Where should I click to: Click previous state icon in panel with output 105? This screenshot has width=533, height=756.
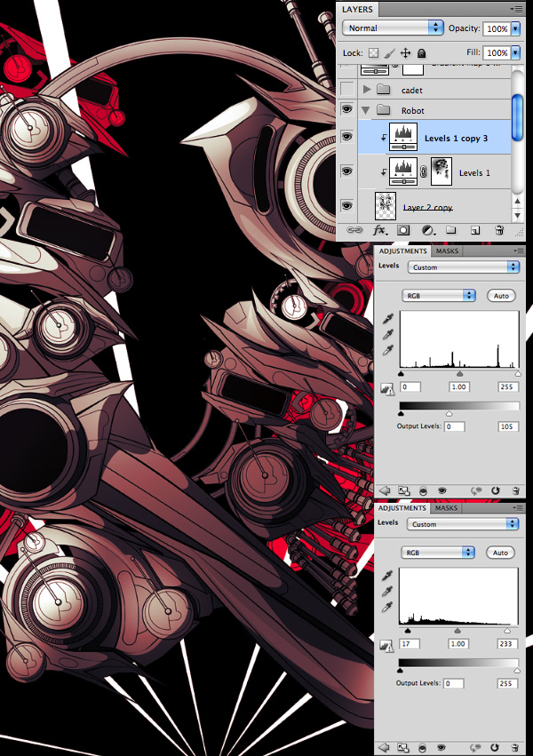click(476, 490)
